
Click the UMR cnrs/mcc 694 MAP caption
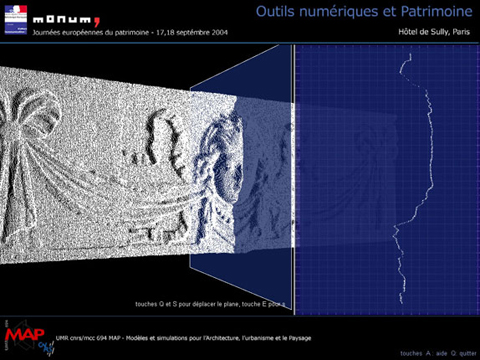pyautogui.click(x=183, y=338)
